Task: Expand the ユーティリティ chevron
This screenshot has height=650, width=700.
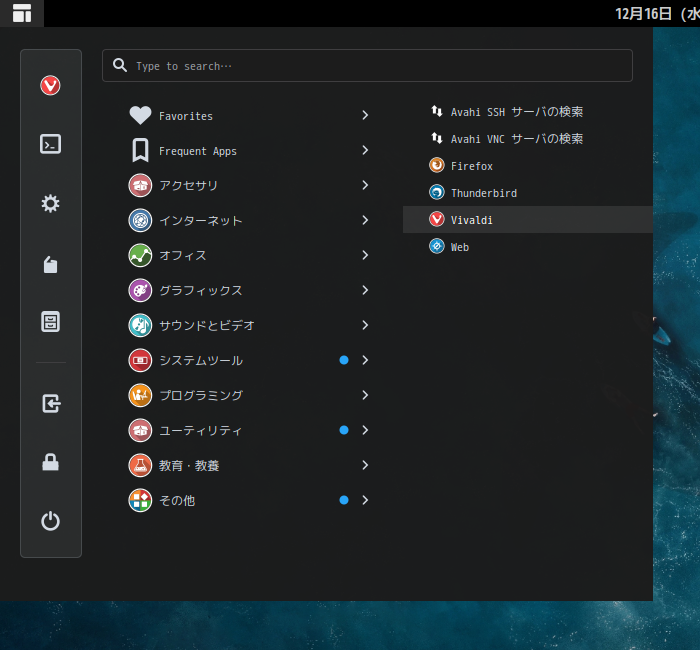Action: click(365, 430)
